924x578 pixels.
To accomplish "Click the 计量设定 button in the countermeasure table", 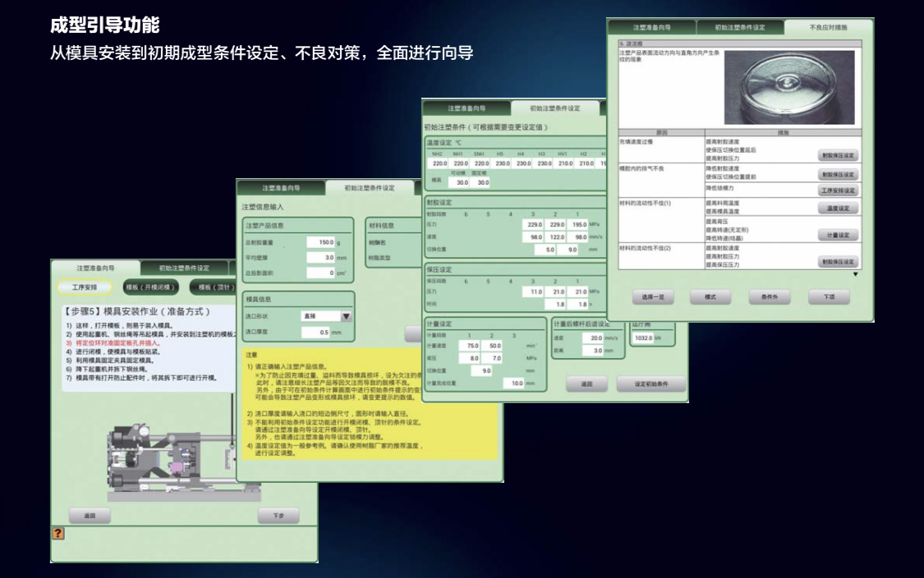I will (838, 235).
